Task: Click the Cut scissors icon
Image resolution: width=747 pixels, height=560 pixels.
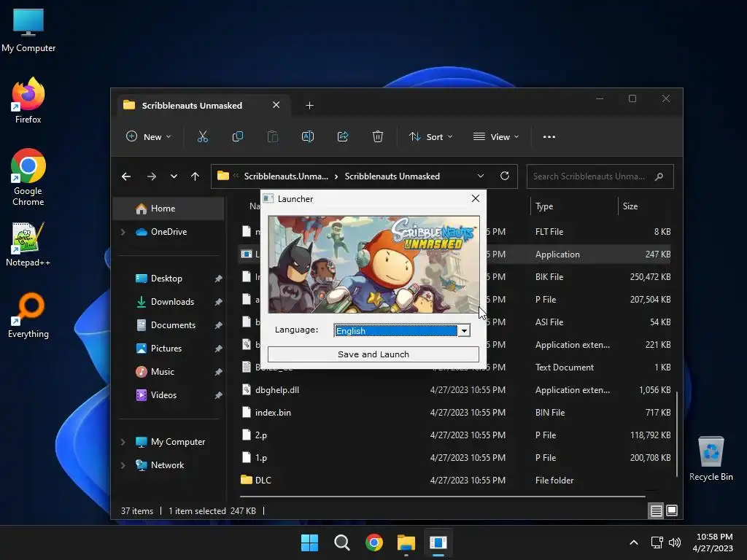Action: 203,136
